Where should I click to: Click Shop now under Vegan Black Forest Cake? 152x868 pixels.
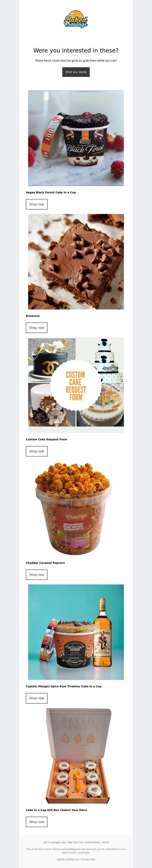(36, 204)
